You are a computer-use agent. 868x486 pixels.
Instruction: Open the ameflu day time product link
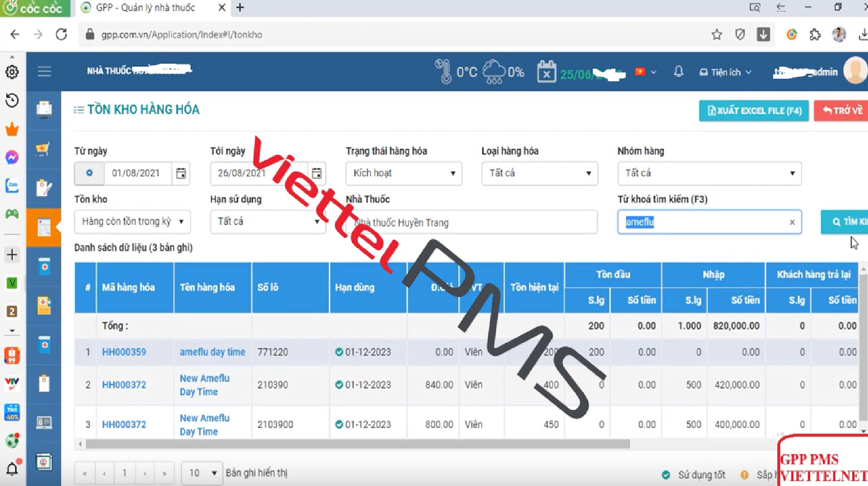[212, 352]
